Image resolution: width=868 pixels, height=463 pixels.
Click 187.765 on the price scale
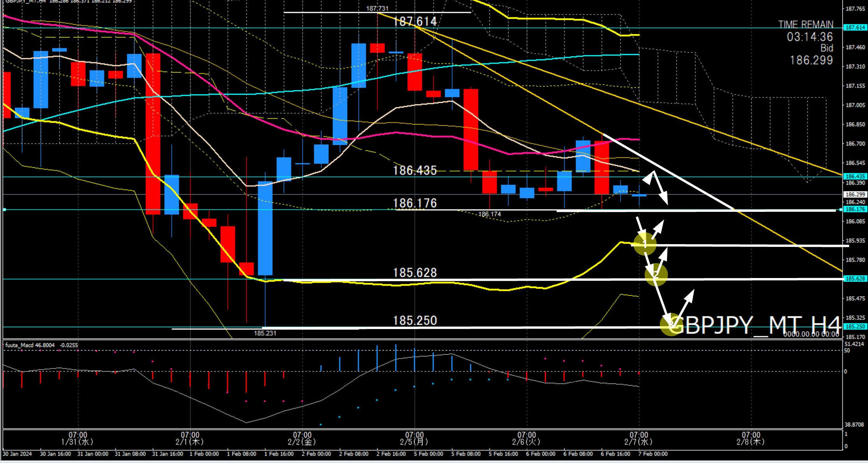(855, 9)
